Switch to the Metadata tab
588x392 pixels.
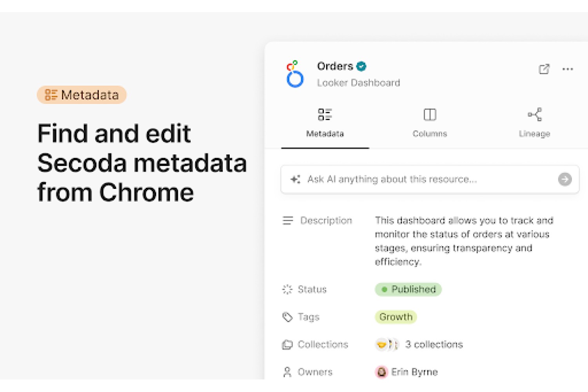point(325,123)
